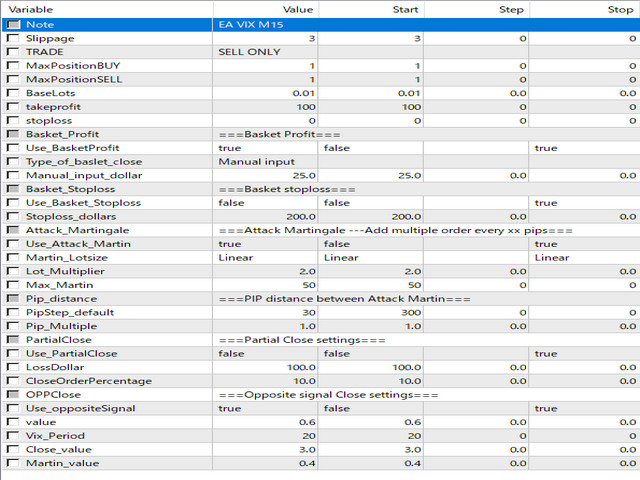Edit the 'value' row Value '0.6'
This screenshot has width=640, height=480.
coord(265,422)
